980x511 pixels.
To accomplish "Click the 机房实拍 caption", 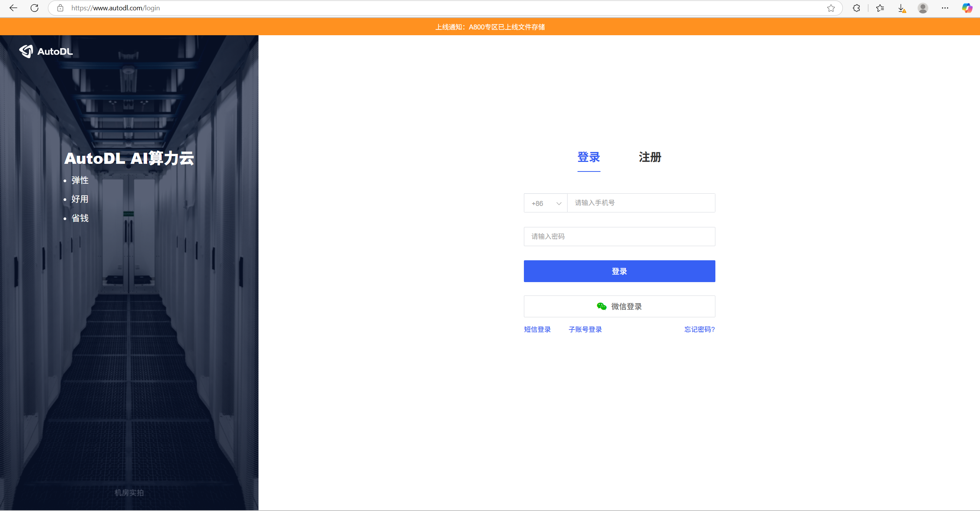I will [x=129, y=493].
